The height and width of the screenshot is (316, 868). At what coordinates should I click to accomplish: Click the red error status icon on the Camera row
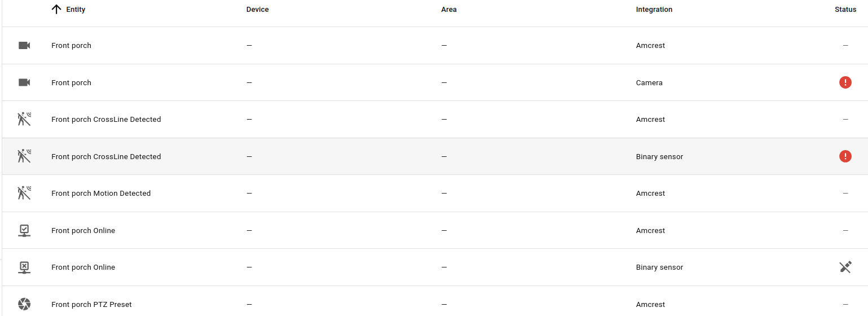845,82
